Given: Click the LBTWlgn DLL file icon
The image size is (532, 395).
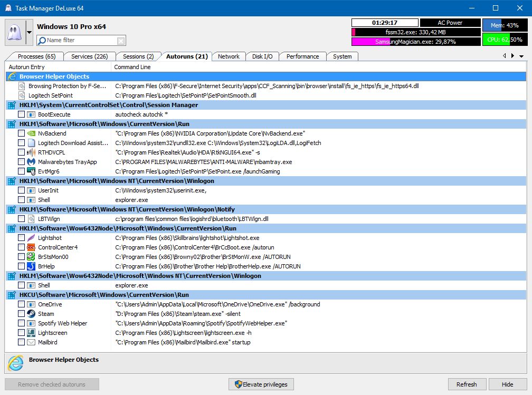Looking at the screenshot, I should click(x=31, y=219).
